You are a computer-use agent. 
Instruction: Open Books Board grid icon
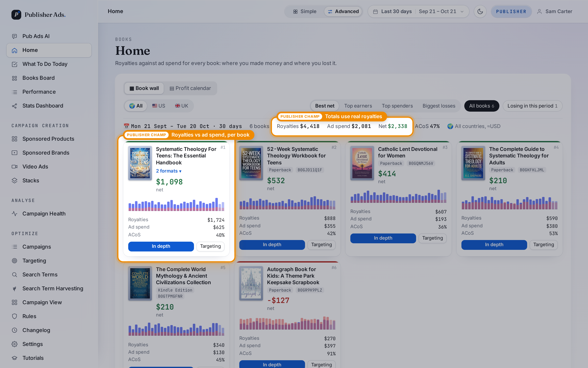click(14, 78)
